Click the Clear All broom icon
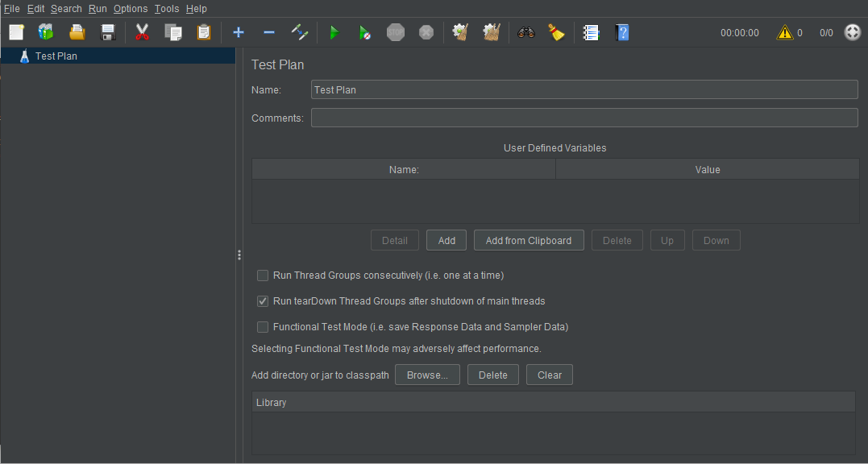This screenshot has width=868, height=464. 556,33
